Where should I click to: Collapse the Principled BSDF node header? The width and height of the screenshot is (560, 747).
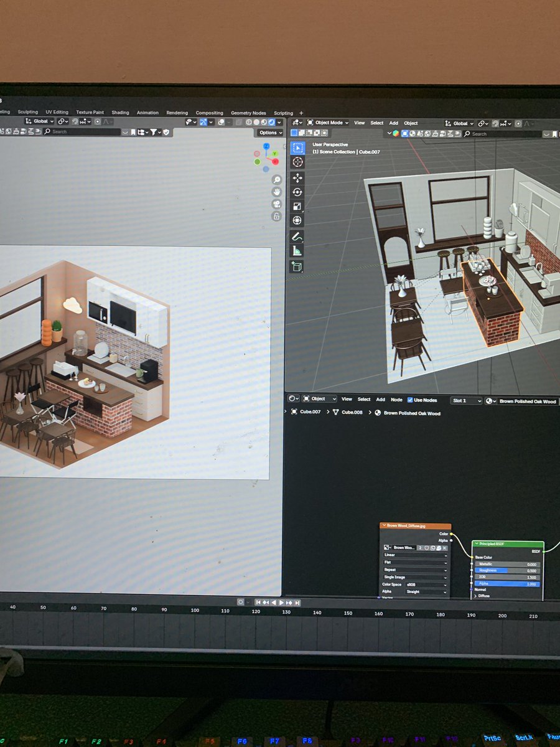point(477,544)
